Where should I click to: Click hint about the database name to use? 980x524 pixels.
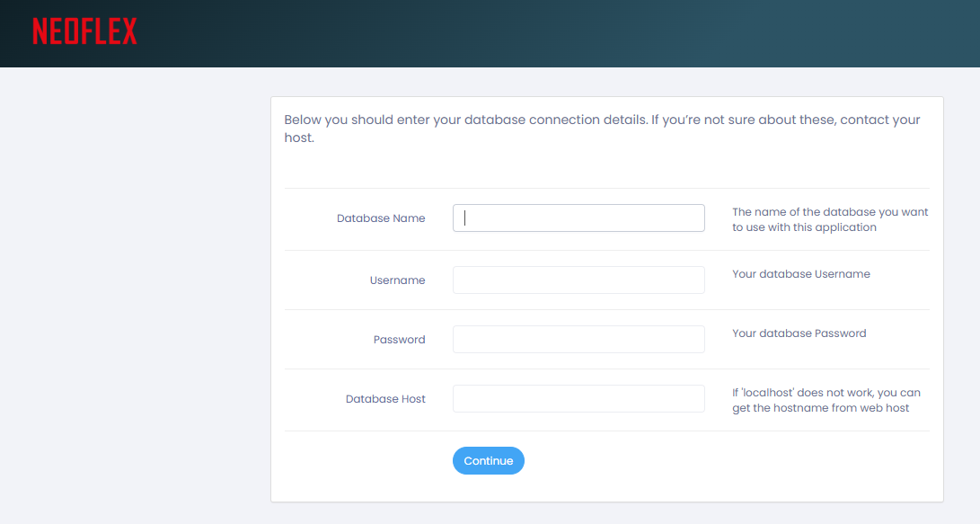click(830, 219)
